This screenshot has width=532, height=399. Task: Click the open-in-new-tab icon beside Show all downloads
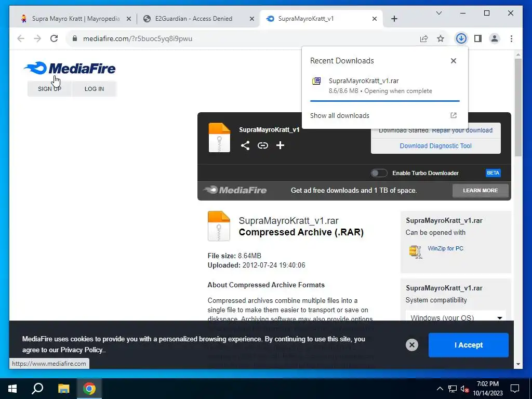pyautogui.click(x=453, y=115)
